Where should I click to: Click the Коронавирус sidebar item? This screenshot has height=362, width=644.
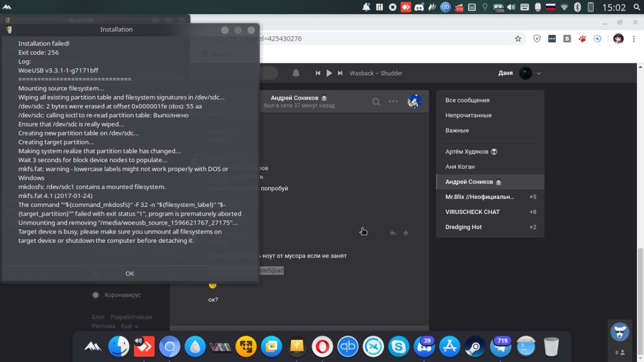pyautogui.click(x=116, y=295)
